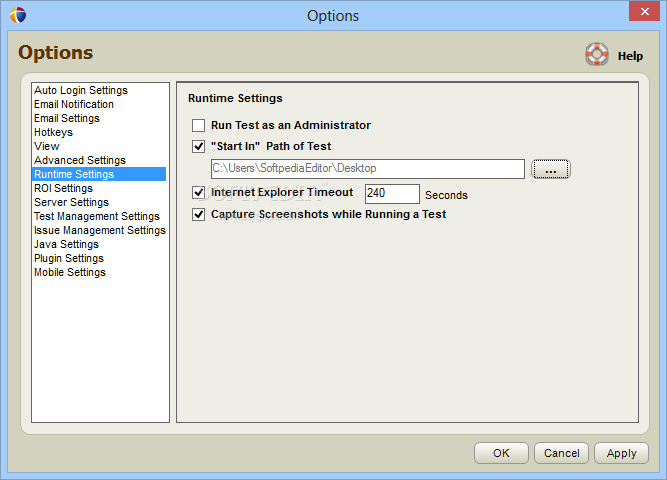The image size is (667, 480).
Task: Disable Capture Screenshots while Running a Test
Action: coord(198,214)
